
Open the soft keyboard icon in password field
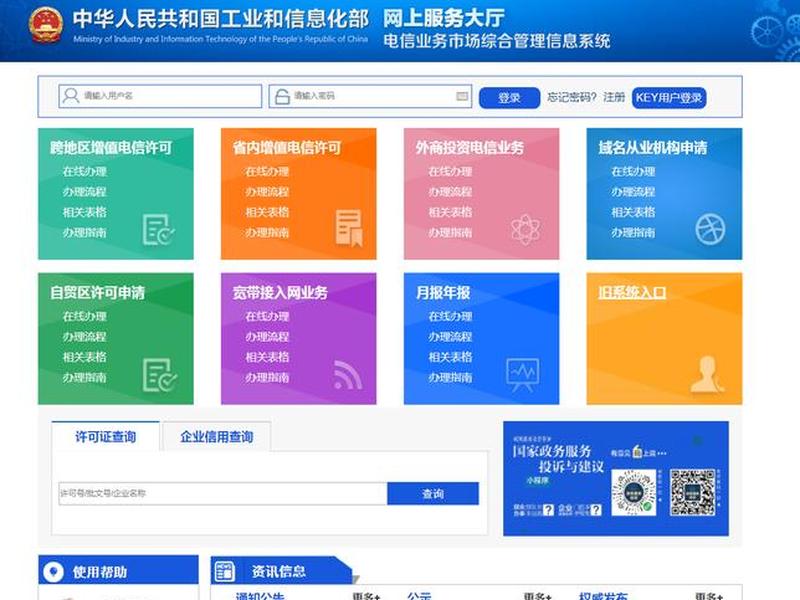coord(462,96)
